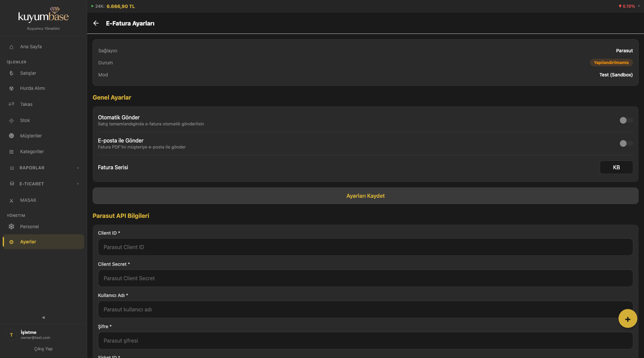Viewport: 644px width, 358px height.
Task: Click the yellow plus floating button
Action: coord(628,319)
